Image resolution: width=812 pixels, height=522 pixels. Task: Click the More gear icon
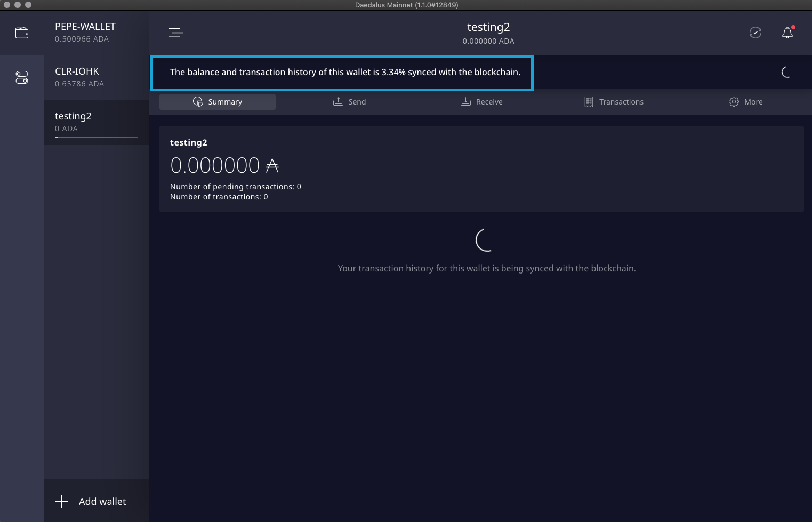[x=734, y=102]
